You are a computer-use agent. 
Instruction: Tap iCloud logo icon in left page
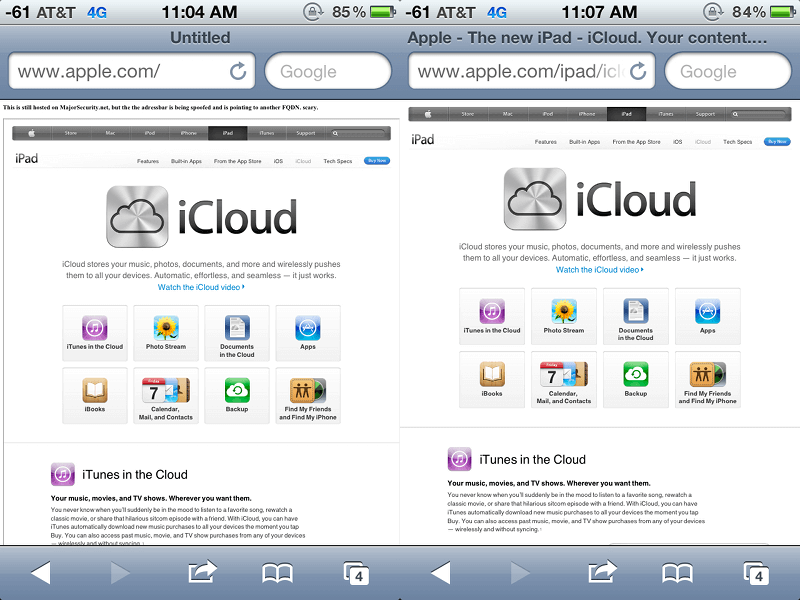(137, 216)
